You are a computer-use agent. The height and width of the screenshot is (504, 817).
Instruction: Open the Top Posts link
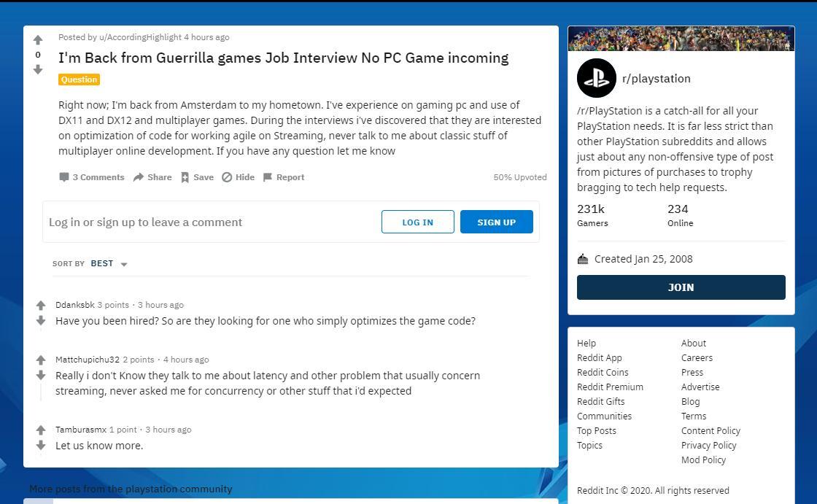(x=596, y=431)
